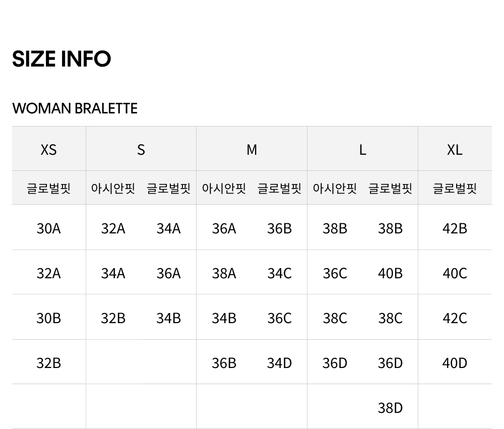Select the M size column header
This screenshot has height=429, width=504.
coord(251,150)
